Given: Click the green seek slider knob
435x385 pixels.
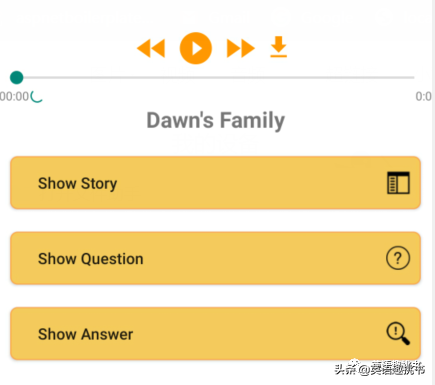Looking at the screenshot, I should coord(17,78).
